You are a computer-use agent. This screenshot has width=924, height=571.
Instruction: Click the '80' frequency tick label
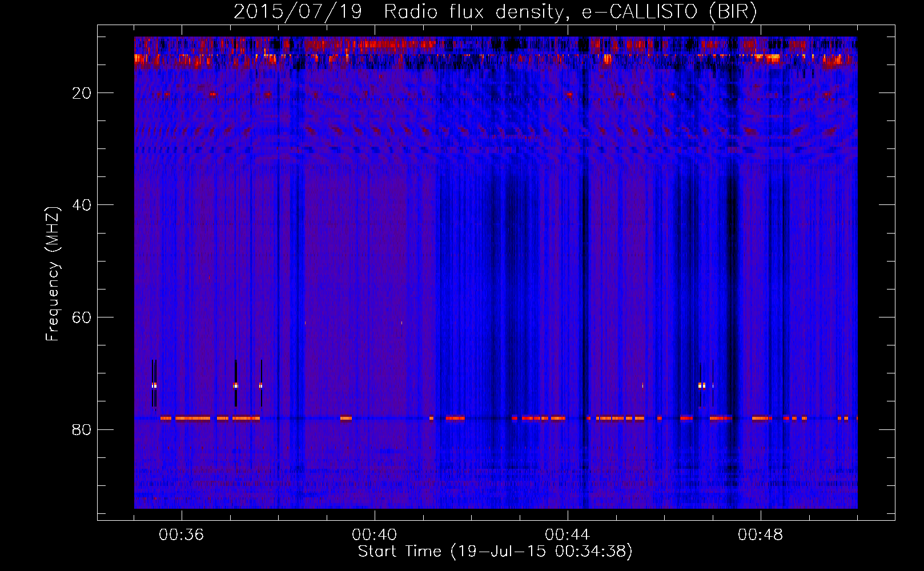coord(82,429)
